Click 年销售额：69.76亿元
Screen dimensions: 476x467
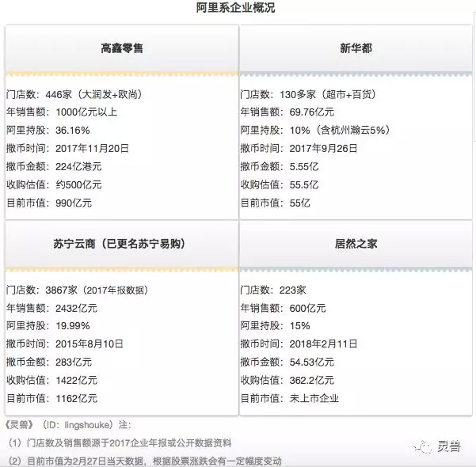pos(288,112)
